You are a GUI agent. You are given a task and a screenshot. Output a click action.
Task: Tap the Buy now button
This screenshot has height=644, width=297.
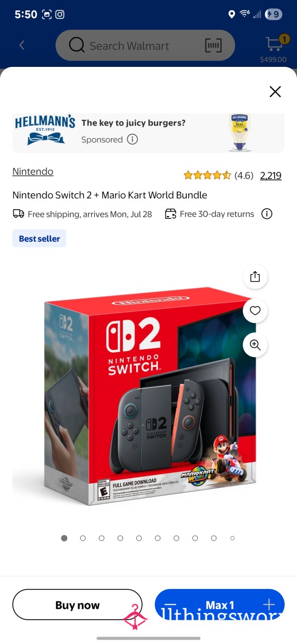77,605
